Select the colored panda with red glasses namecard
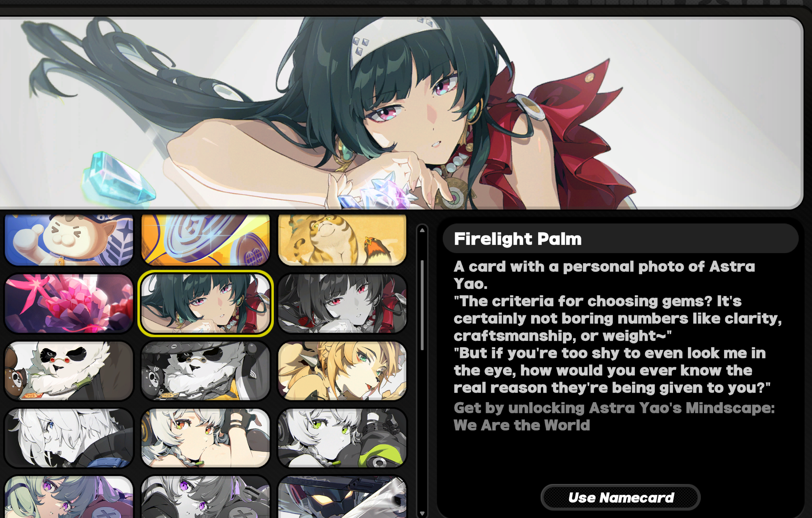 pyautogui.click(x=69, y=371)
